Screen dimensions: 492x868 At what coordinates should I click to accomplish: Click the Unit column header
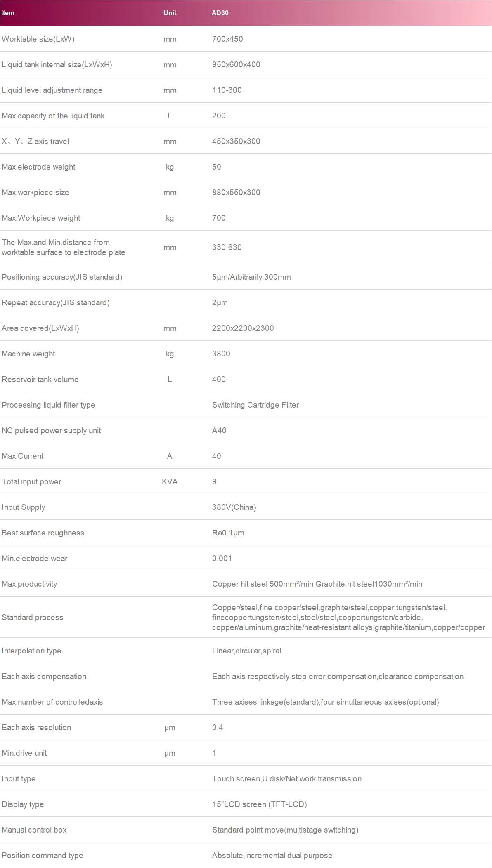point(170,13)
